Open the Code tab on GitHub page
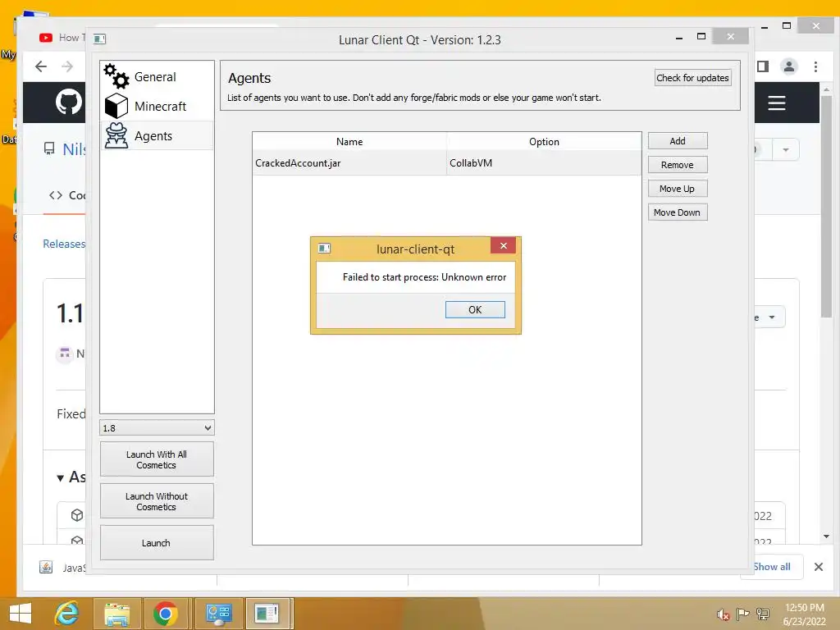840x630 pixels. click(x=67, y=195)
